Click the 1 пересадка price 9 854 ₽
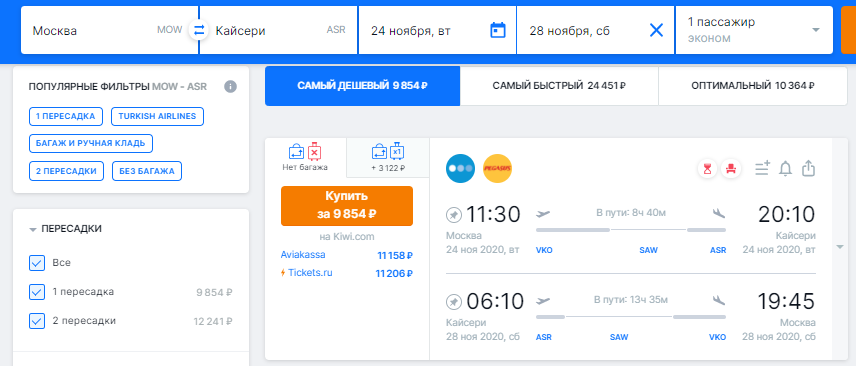 [x=214, y=292]
